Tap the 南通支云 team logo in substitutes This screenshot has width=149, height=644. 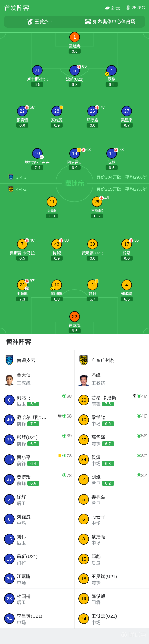point(9,360)
